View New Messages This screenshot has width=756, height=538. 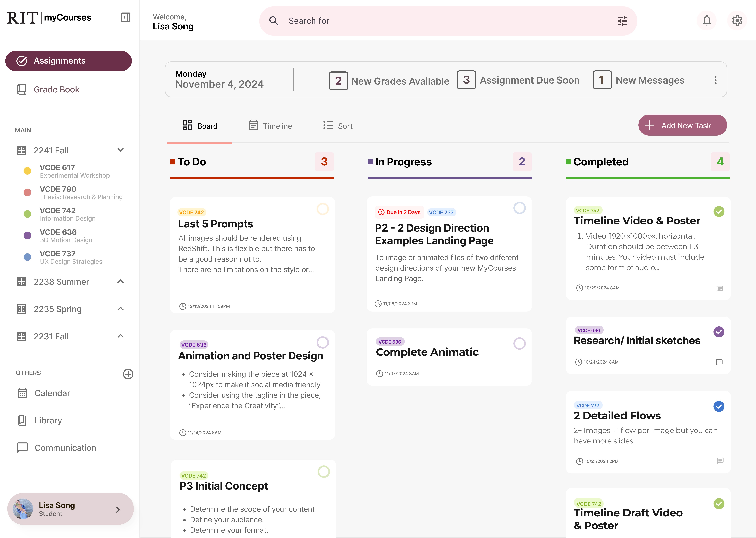click(639, 80)
